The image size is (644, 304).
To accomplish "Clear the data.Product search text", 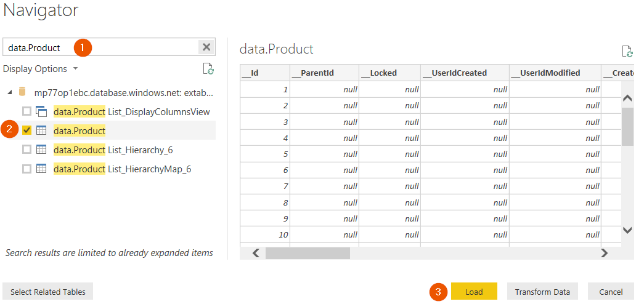I will (206, 47).
